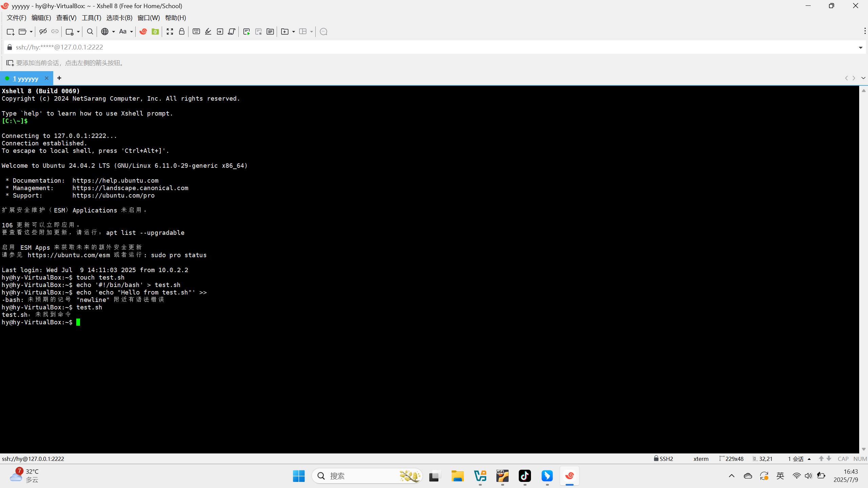Expand the Open session folder dropdown arrow
This screenshot has width=868, height=488.
pos(31,32)
